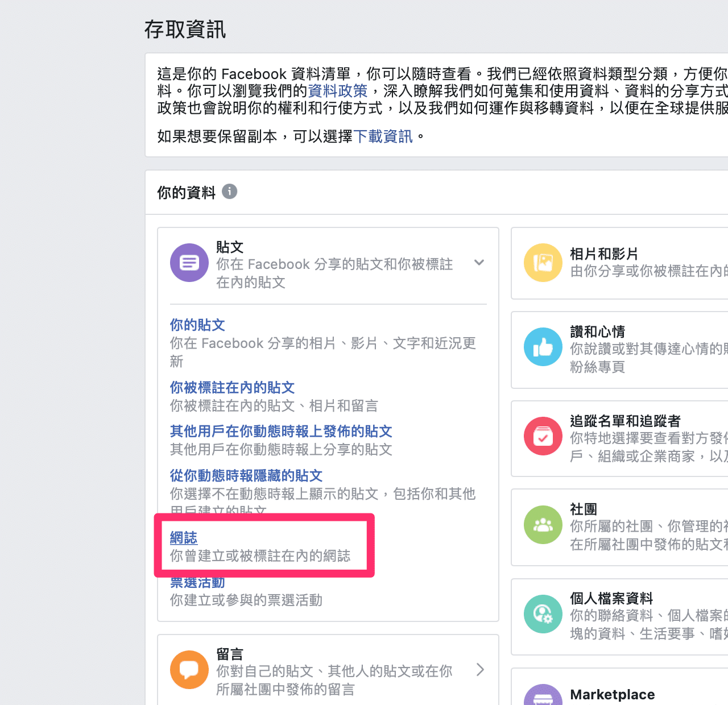Image resolution: width=728 pixels, height=705 pixels.
Task: Open the 資料政策 link
Action: coord(338,91)
